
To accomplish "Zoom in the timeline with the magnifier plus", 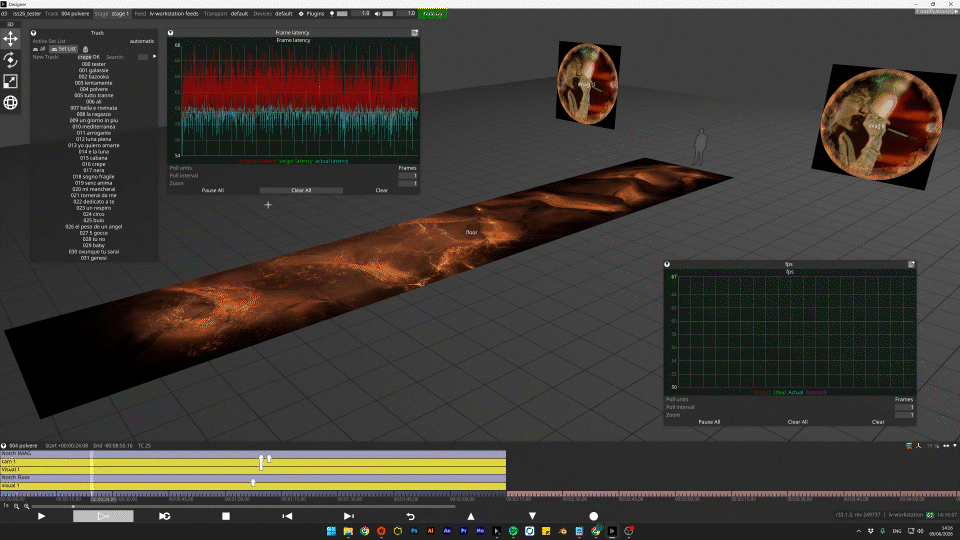I will 26,506.
